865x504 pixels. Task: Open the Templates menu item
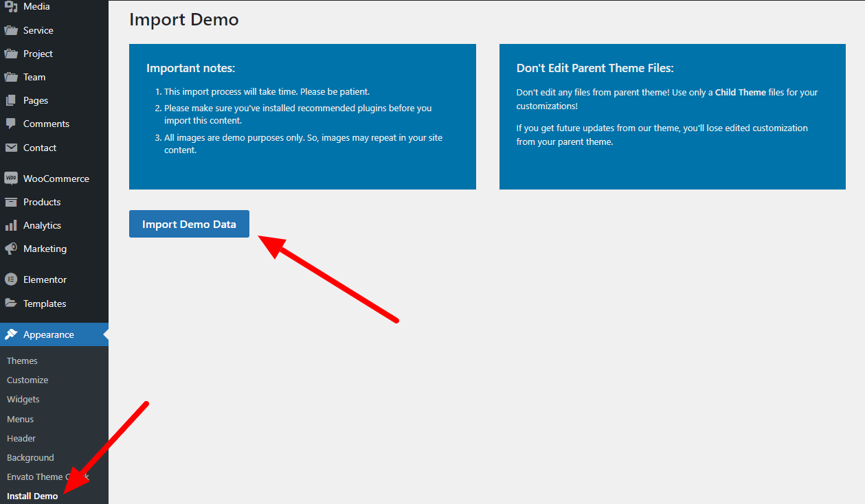[x=45, y=303]
